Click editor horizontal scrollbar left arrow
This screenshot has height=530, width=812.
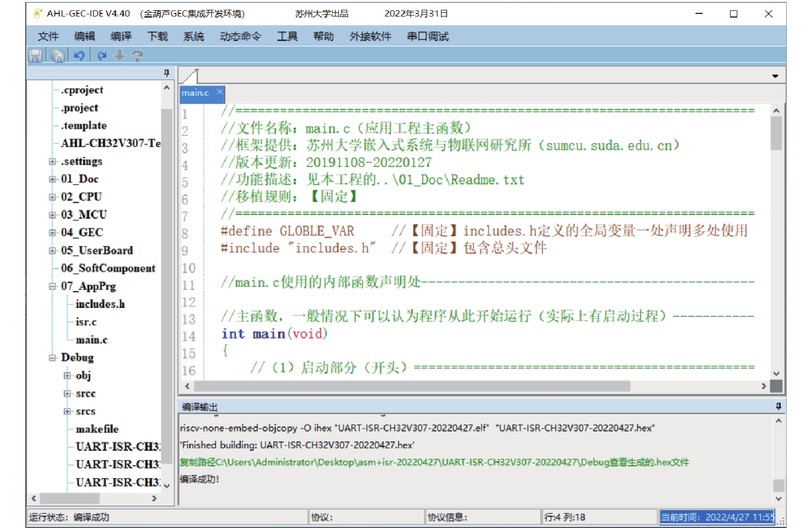tap(187, 386)
